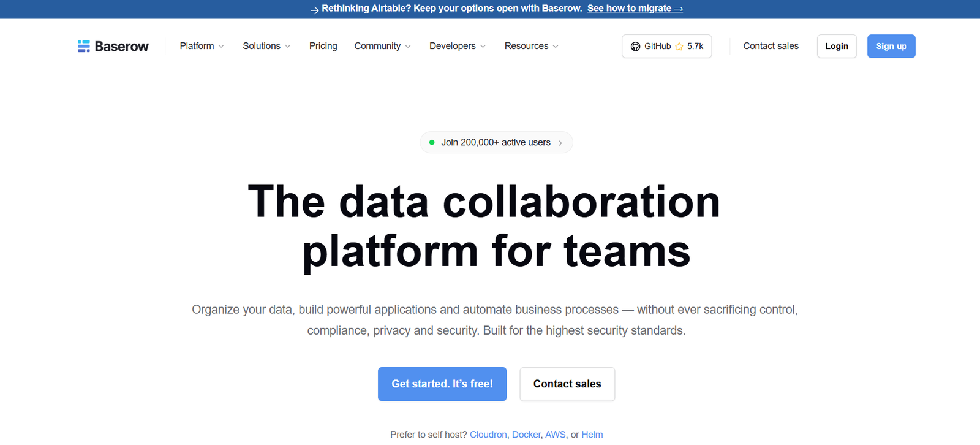Open the Resources navigation menu
Viewport: 980px width, 445px height.
532,46
